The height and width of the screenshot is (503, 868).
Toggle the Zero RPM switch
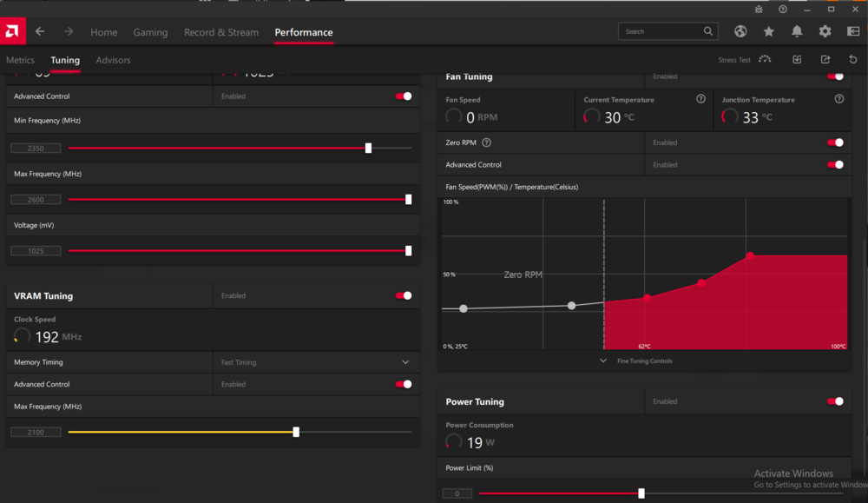pyautogui.click(x=835, y=142)
